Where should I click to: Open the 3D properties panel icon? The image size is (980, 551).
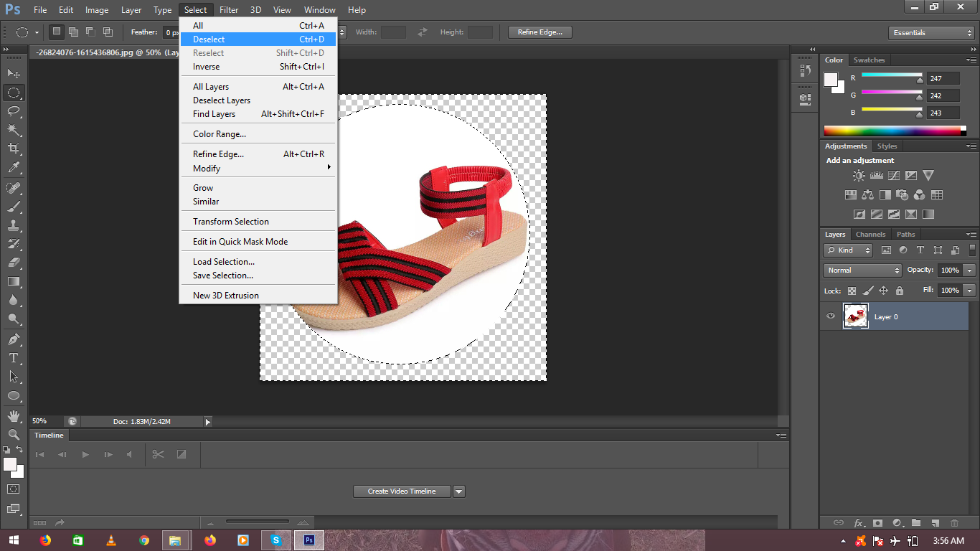click(x=805, y=98)
